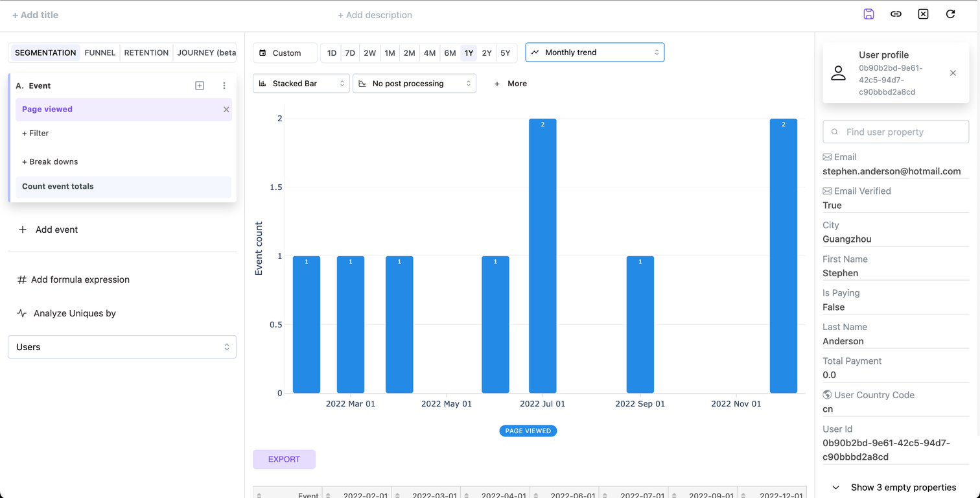Select the 1D time range

click(332, 53)
